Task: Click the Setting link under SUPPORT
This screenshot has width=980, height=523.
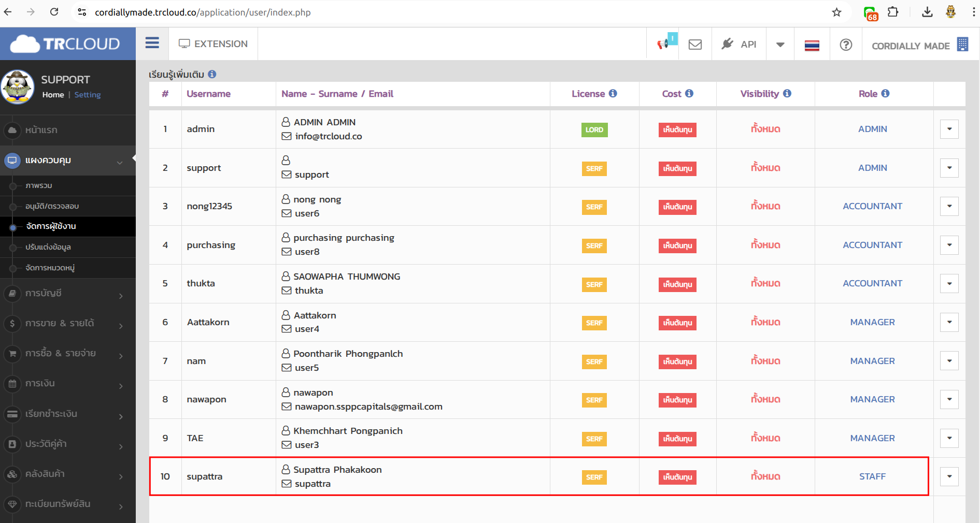Action: pyautogui.click(x=88, y=95)
